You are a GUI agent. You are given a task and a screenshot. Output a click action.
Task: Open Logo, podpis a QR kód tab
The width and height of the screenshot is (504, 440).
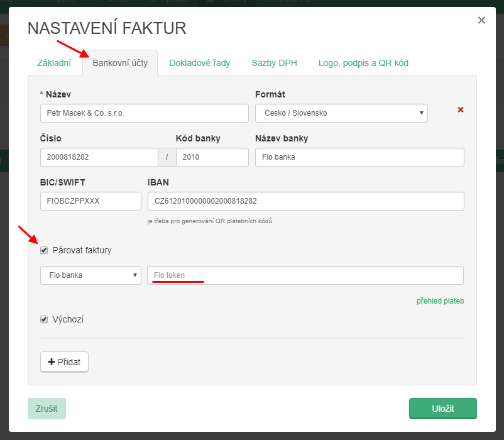363,63
